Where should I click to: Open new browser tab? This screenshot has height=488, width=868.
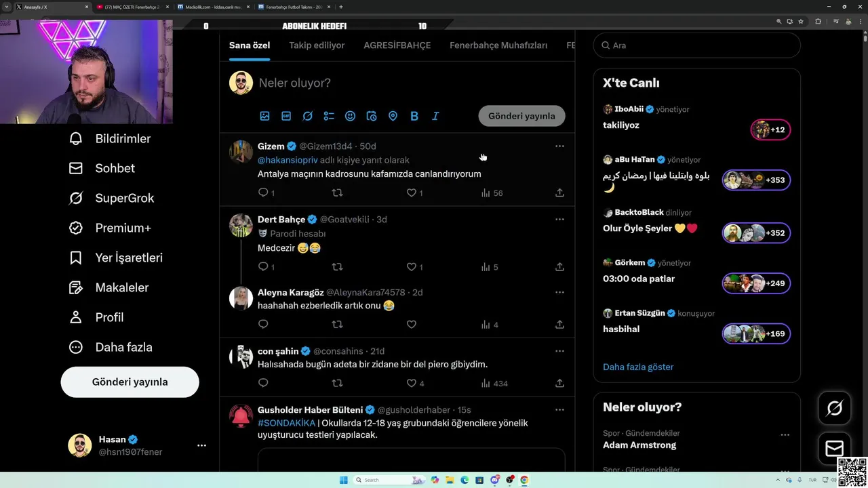click(340, 7)
